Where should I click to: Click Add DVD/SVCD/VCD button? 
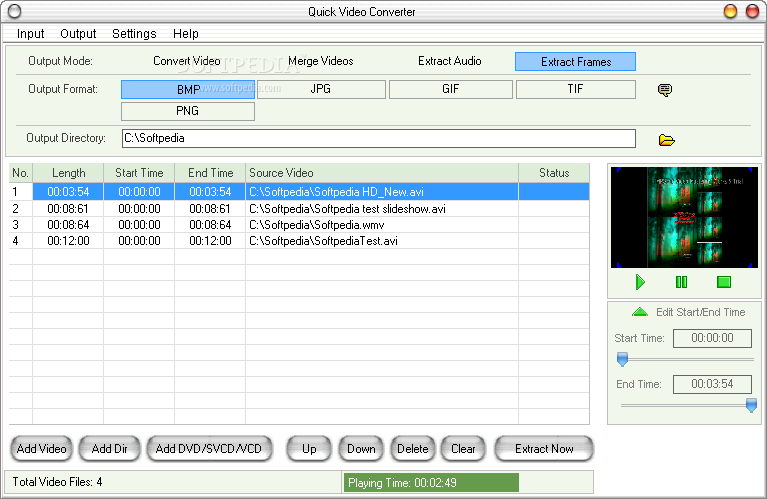tap(209, 449)
